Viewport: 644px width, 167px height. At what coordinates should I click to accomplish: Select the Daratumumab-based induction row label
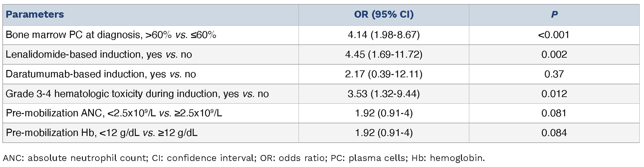pos(101,74)
